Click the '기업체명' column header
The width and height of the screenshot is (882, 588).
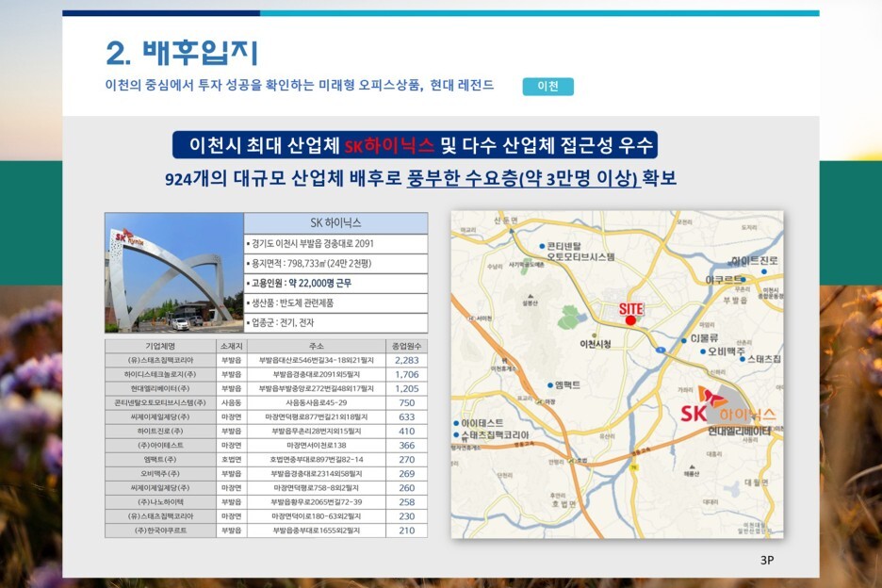[x=160, y=346]
